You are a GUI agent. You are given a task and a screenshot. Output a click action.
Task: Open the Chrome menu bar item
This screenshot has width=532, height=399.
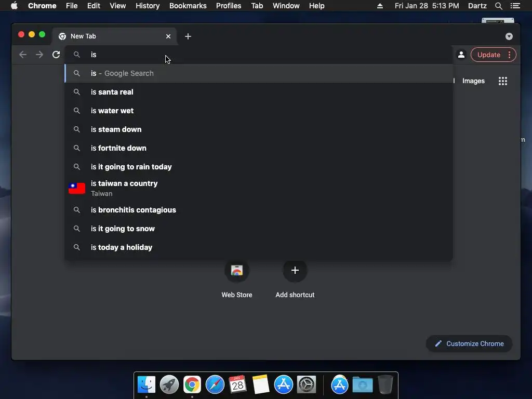click(42, 6)
